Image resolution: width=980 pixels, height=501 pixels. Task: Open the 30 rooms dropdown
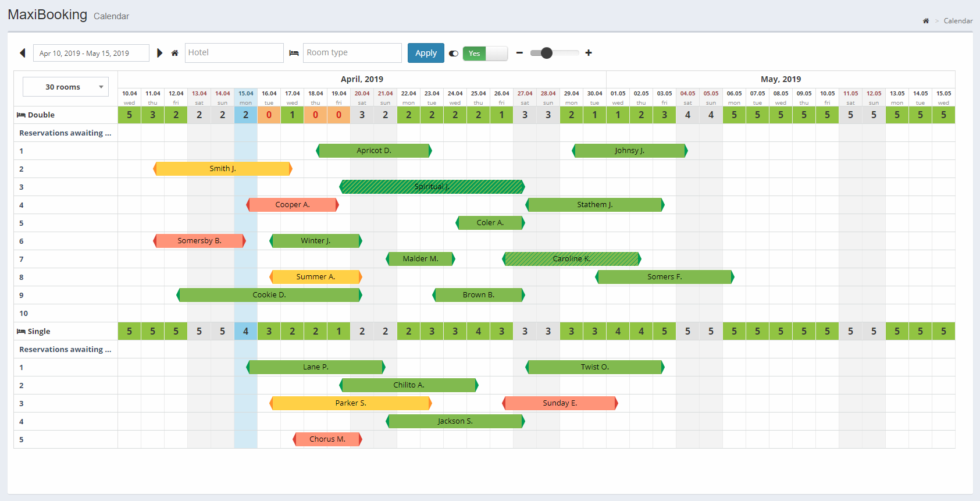pos(66,87)
